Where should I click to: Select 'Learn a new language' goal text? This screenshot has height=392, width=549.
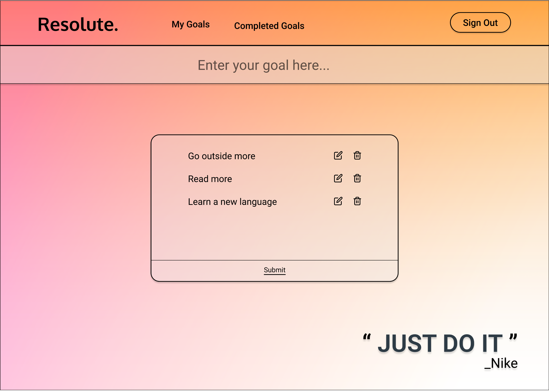click(232, 202)
